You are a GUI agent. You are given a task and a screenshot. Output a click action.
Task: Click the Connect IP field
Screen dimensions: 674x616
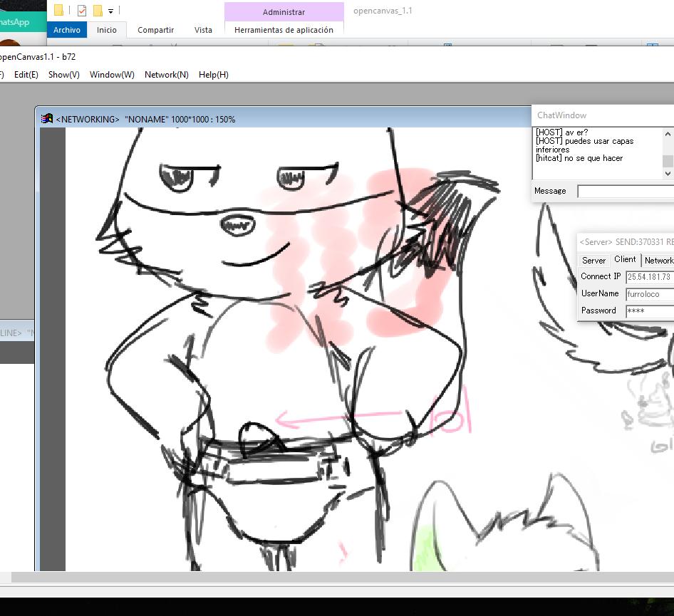click(x=649, y=277)
